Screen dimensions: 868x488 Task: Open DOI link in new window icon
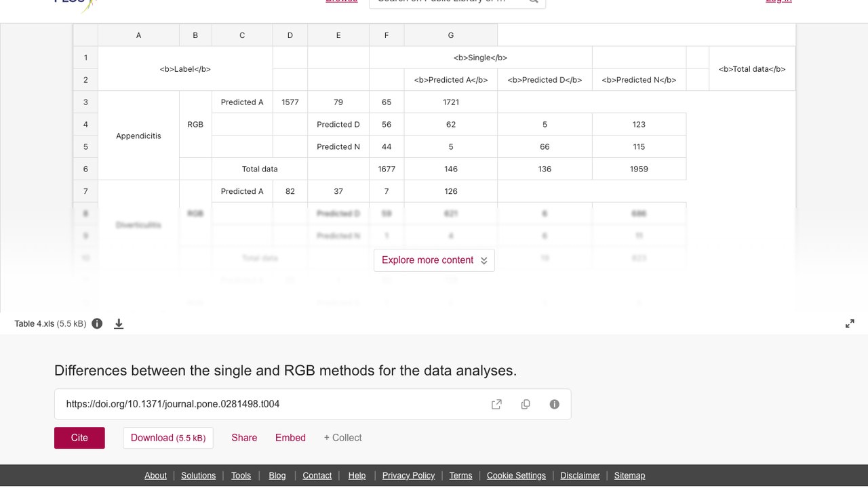coord(496,404)
